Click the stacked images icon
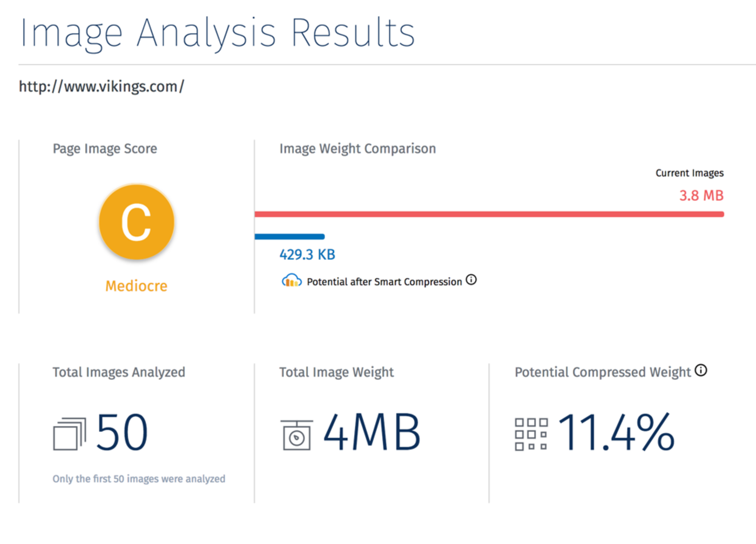This screenshot has height=544, width=756. [70, 434]
